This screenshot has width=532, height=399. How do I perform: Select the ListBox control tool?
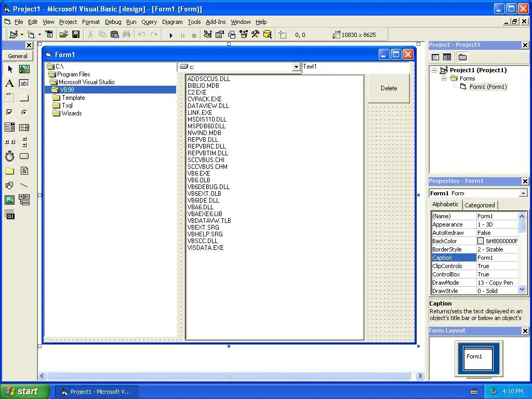click(24, 127)
